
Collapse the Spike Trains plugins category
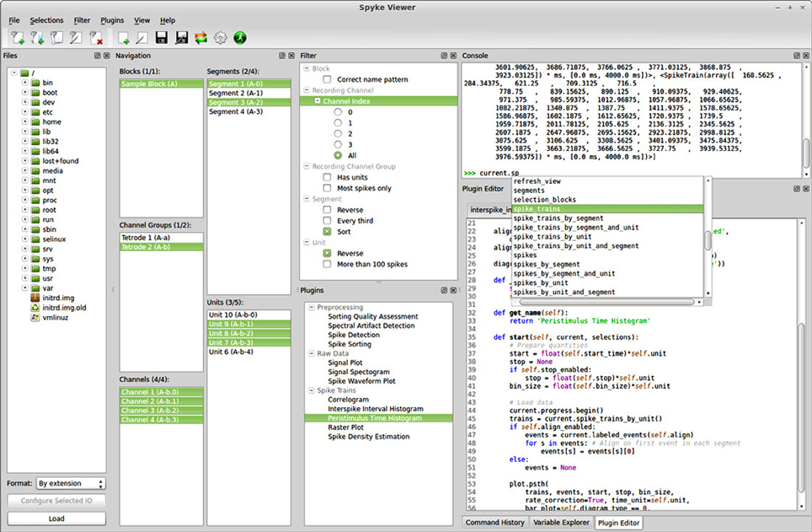coord(312,390)
